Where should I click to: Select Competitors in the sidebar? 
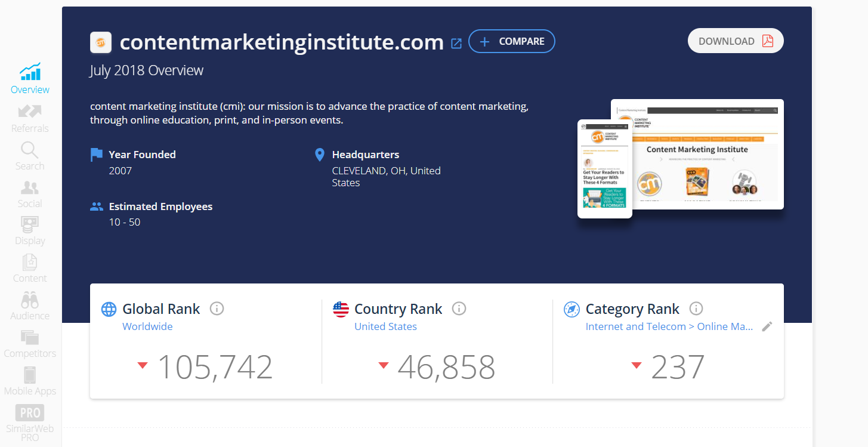30,344
